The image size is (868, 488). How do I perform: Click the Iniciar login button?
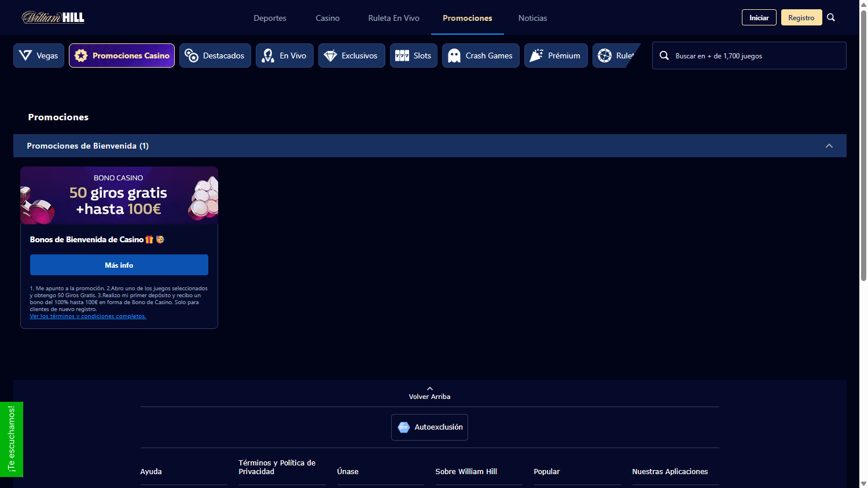coord(759,17)
